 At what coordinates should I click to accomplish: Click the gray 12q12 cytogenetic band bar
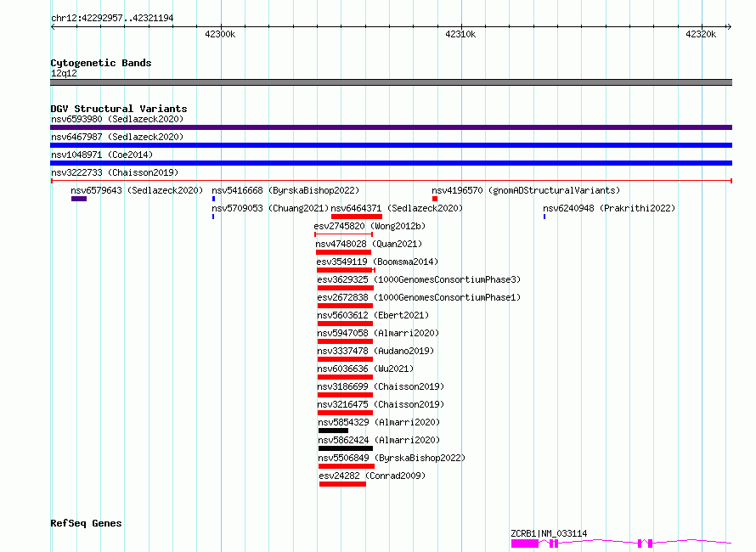391,82
